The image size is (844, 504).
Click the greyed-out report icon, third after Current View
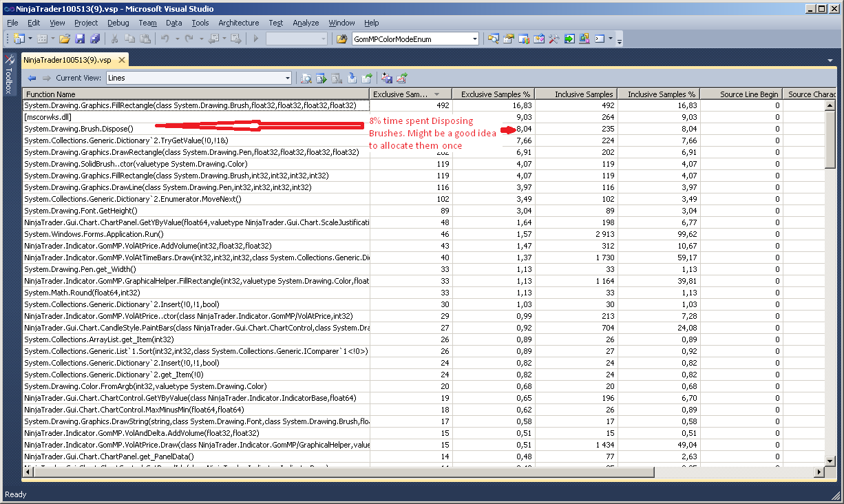(337, 78)
